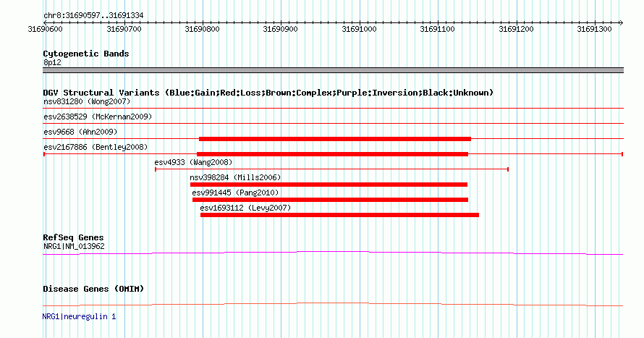Open variant nsv831280 (Wong2007) label

coord(87,101)
